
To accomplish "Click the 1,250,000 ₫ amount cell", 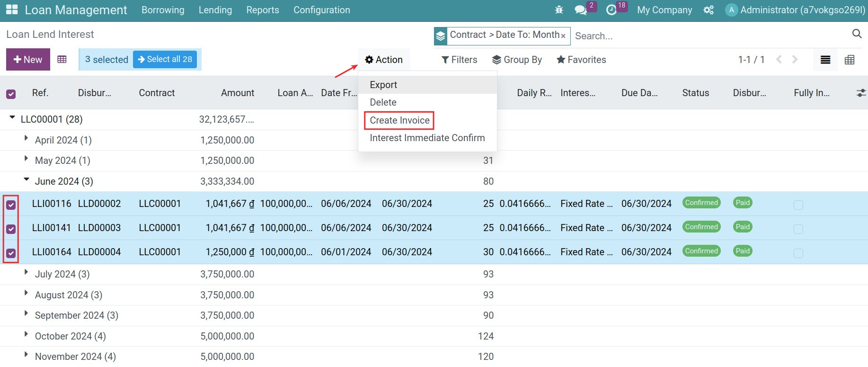I will (x=230, y=252).
